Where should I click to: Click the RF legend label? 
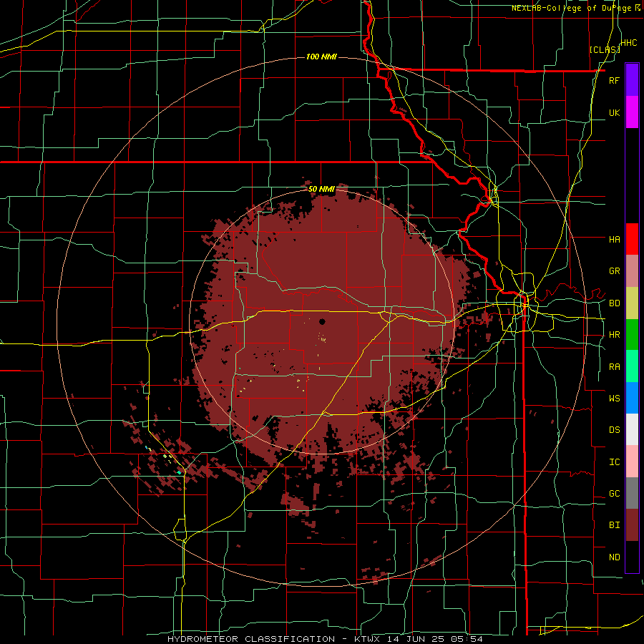614,80
